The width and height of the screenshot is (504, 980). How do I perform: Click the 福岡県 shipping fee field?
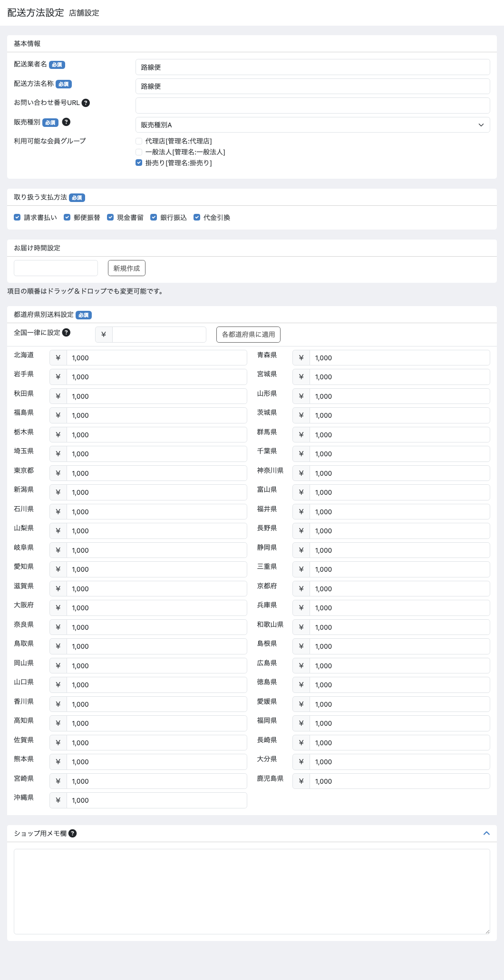pyautogui.click(x=399, y=723)
